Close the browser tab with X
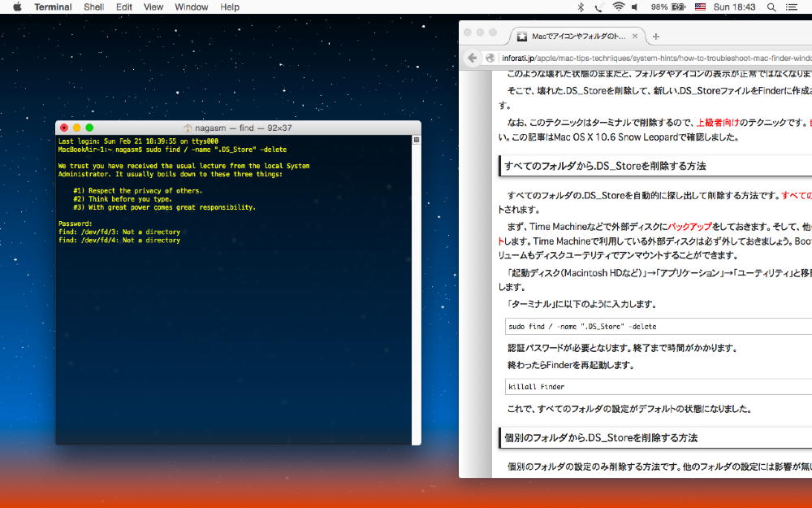The image size is (812, 508). 635,37
